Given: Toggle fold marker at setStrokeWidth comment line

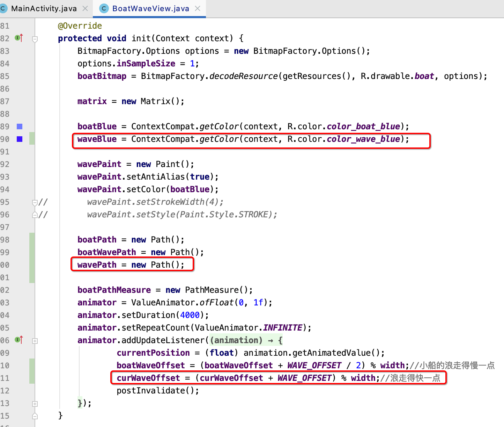Looking at the screenshot, I should click(x=35, y=202).
